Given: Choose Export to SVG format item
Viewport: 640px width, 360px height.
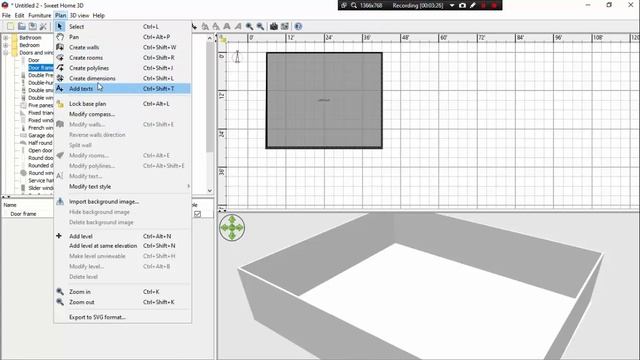Looking at the screenshot, I should [122, 317].
